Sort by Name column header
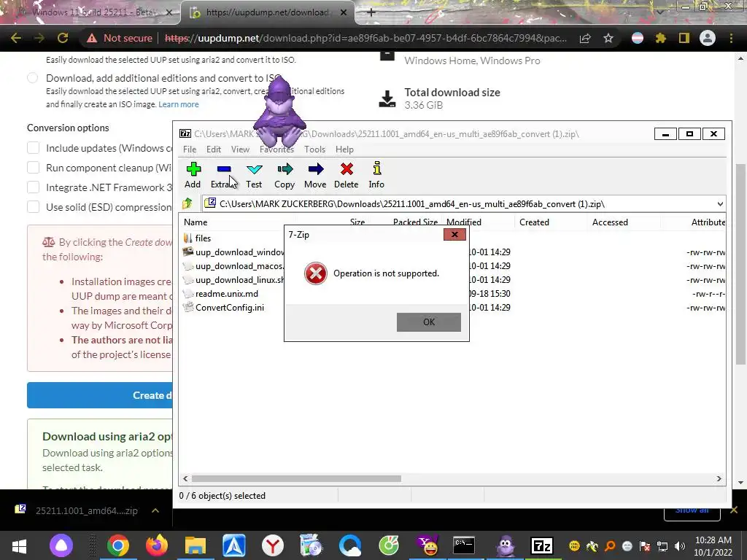This screenshot has width=747, height=560. [196, 222]
